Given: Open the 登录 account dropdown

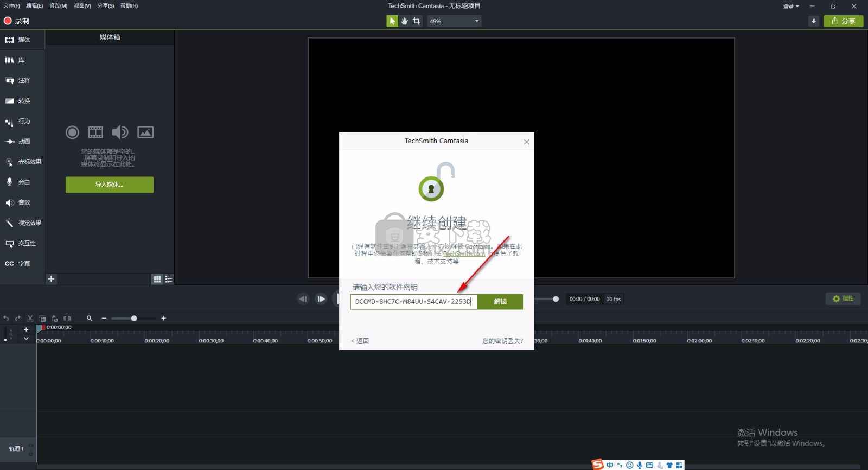Looking at the screenshot, I should [x=791, y=6].
